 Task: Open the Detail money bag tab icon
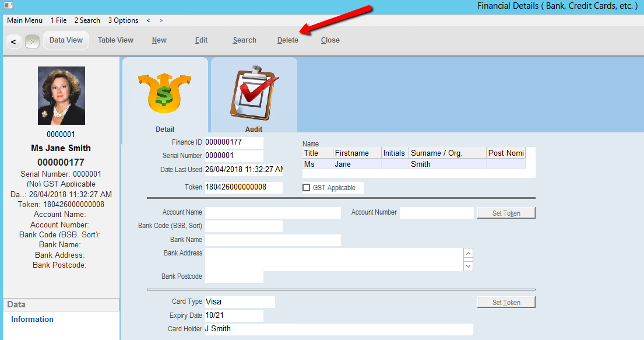(x=165, y=93)
